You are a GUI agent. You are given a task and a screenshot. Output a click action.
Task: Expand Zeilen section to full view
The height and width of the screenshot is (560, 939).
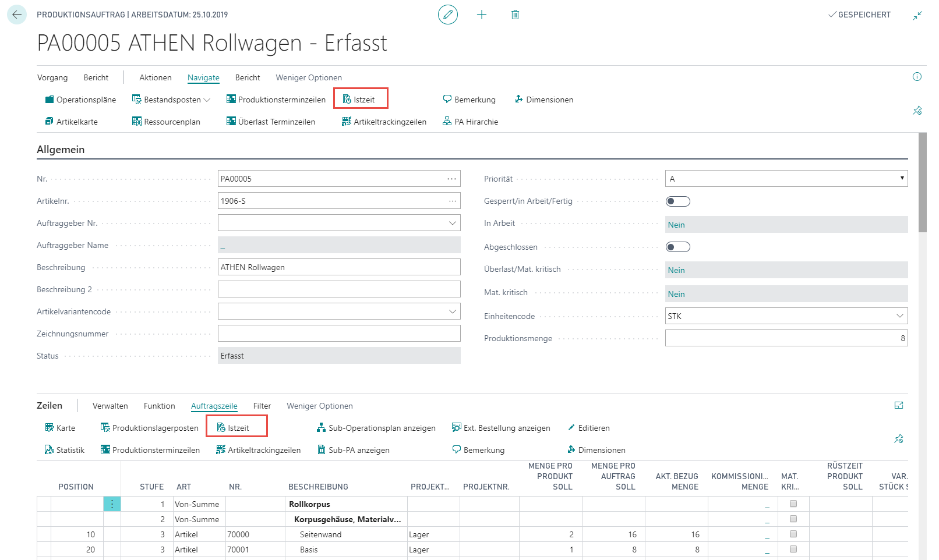coord(899,405)
